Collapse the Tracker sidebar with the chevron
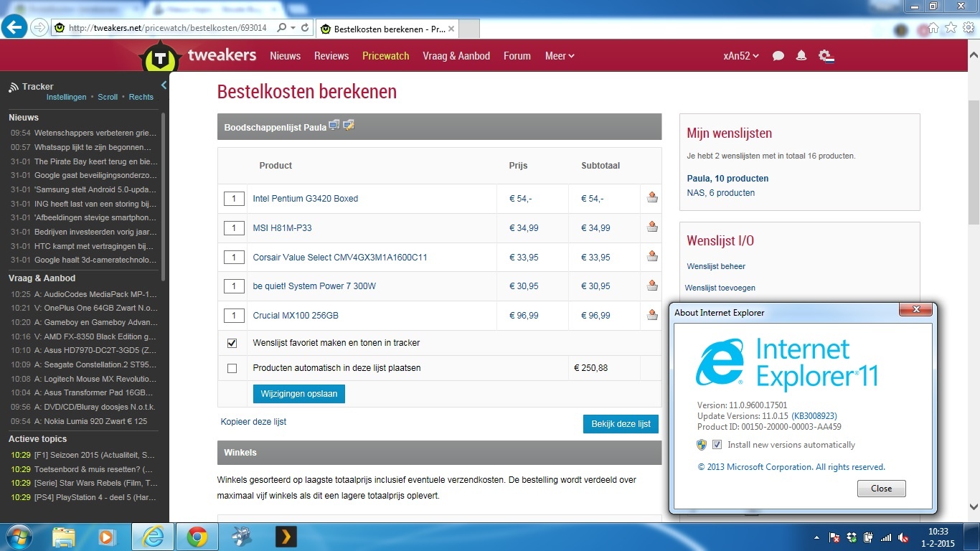This screenshot has width=980, height=551. (164, 85)
